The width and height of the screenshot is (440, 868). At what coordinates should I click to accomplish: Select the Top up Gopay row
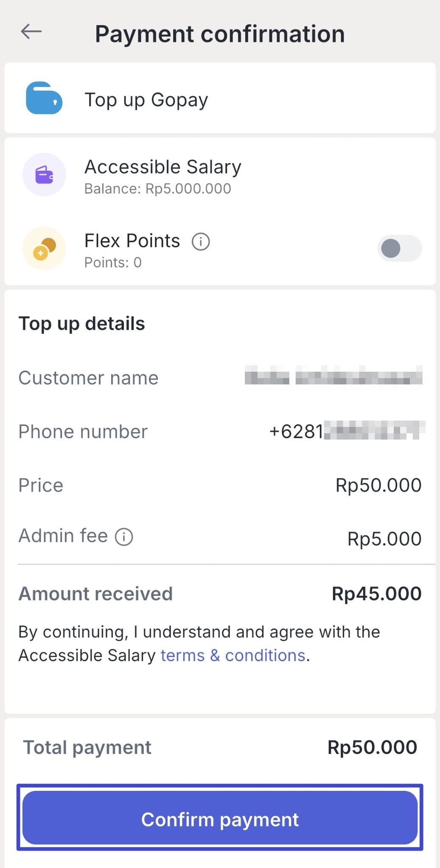pyautogui.click(x=220, y=98)
